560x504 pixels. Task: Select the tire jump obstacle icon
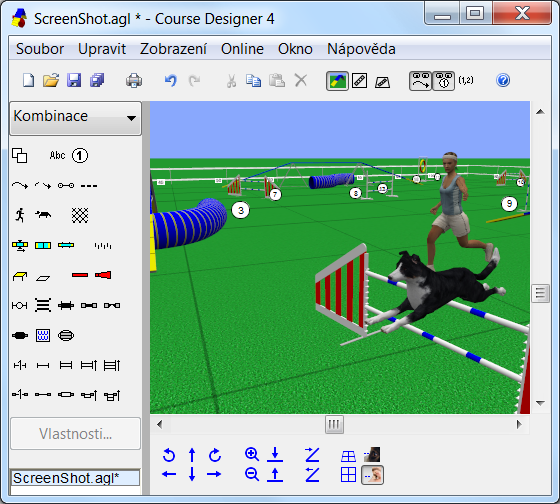coord(66,335)
